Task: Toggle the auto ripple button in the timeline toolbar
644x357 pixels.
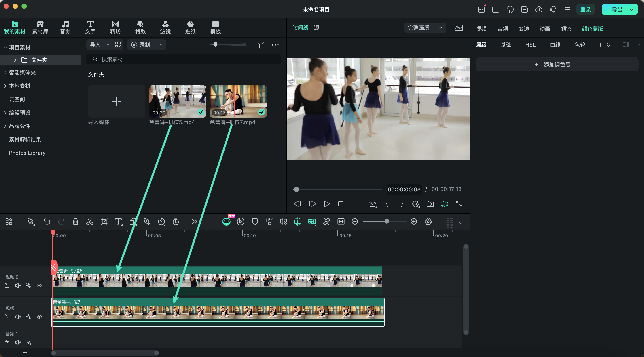Action: tap(312, 222)
